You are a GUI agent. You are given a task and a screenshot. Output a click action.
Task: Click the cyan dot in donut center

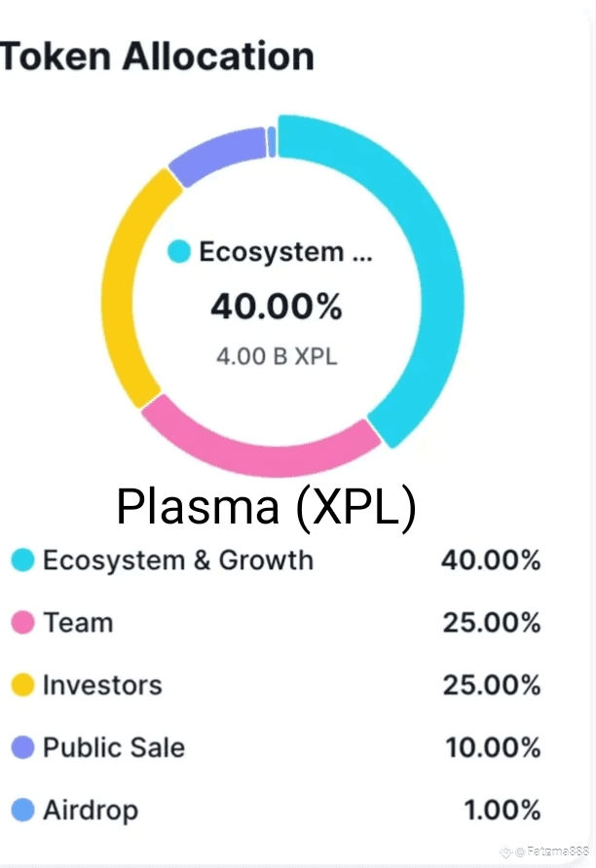179,251
